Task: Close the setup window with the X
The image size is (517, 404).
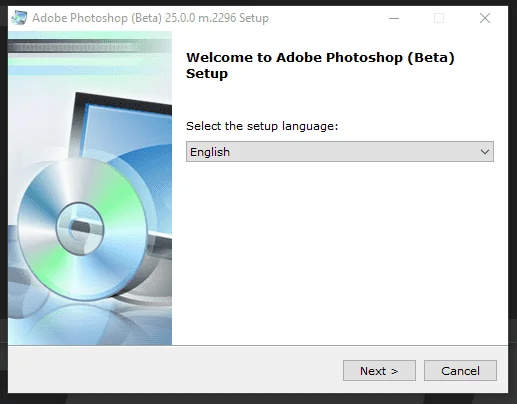Action: tap(485, 18)
